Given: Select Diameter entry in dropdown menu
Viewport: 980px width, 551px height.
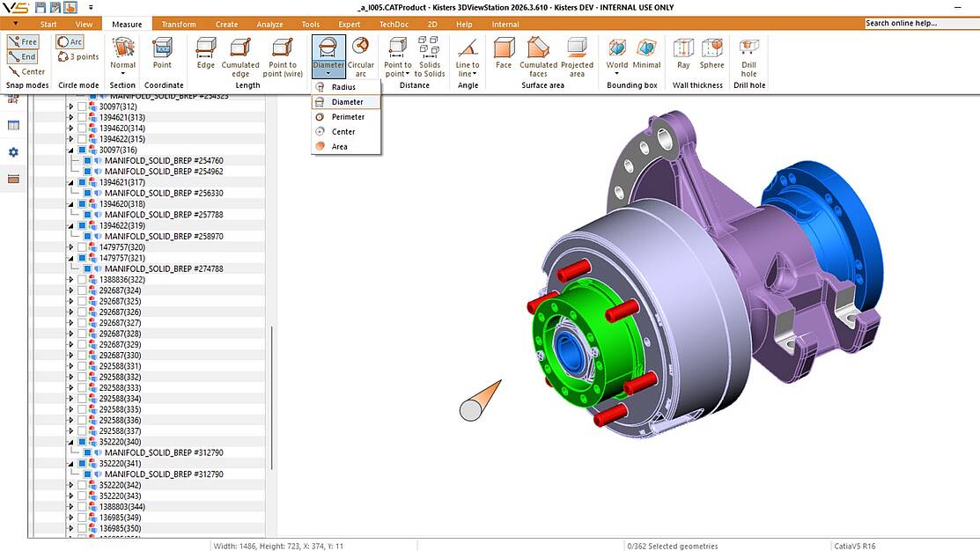Looking at the screenshot, I should pos(346,102).
